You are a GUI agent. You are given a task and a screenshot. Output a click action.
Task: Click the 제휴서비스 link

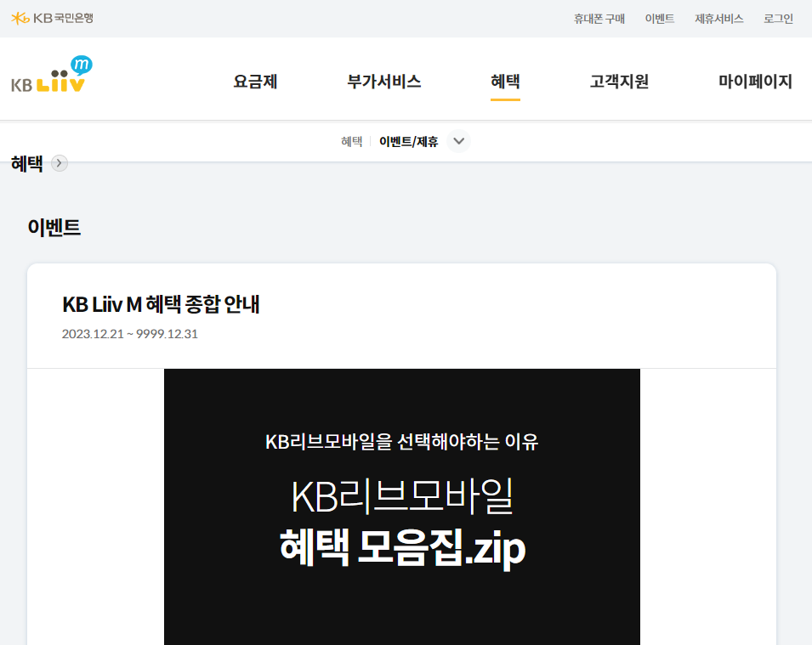click(718, 17)
